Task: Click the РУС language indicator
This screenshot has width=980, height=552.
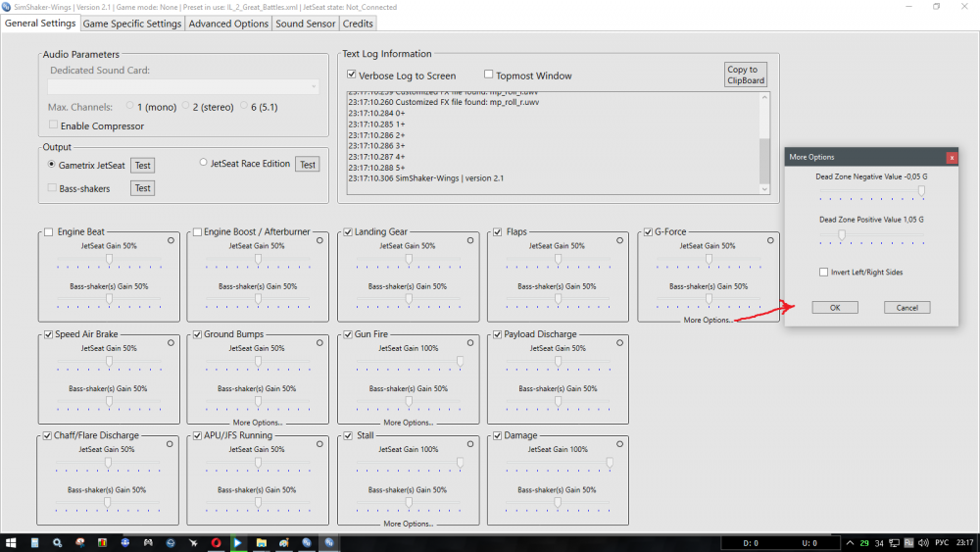Action: click(x=941, y=542)
